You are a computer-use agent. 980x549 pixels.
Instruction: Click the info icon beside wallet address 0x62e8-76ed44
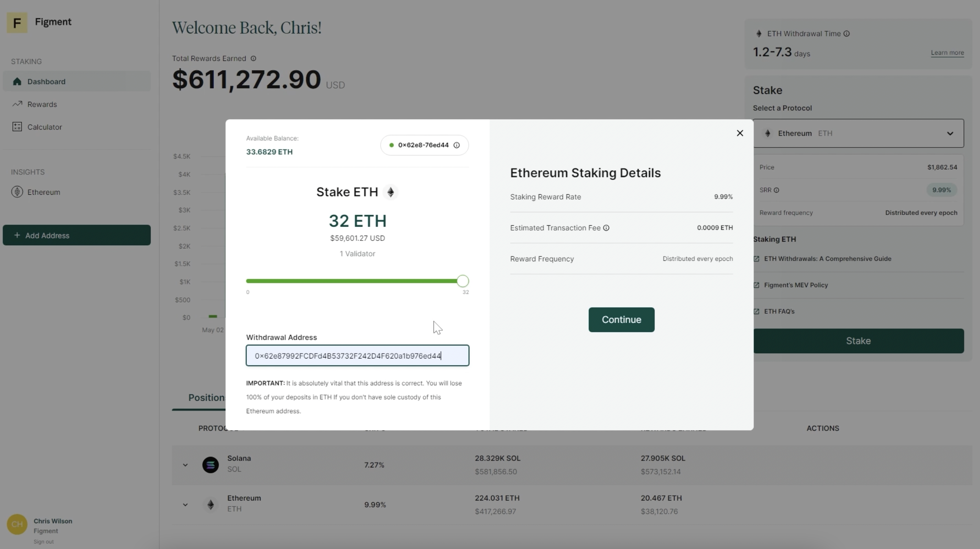click(457, 145)
